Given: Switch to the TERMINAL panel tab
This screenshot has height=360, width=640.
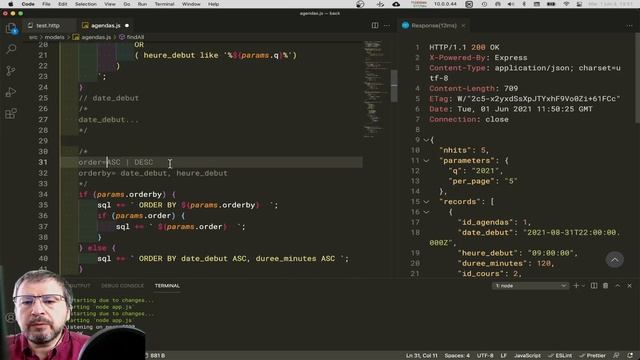Looking at the screenshot, I should [167, 286].
